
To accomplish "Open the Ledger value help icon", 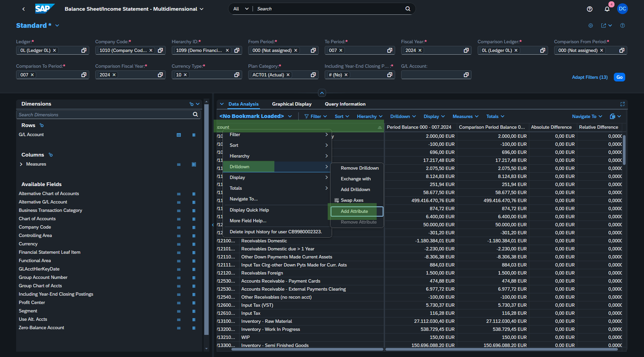I will pos(84,50).
